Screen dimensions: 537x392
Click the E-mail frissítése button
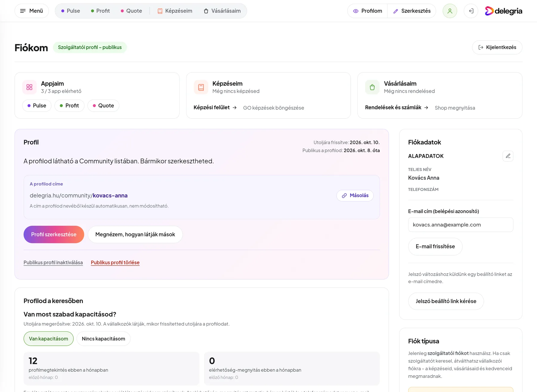[435, 246]
